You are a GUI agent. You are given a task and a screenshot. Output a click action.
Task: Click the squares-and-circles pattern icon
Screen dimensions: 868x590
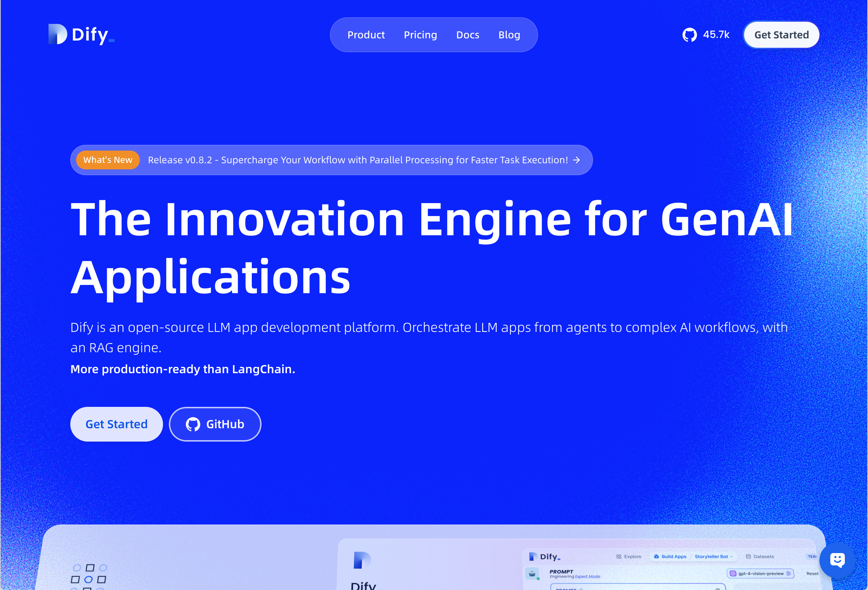89,577
